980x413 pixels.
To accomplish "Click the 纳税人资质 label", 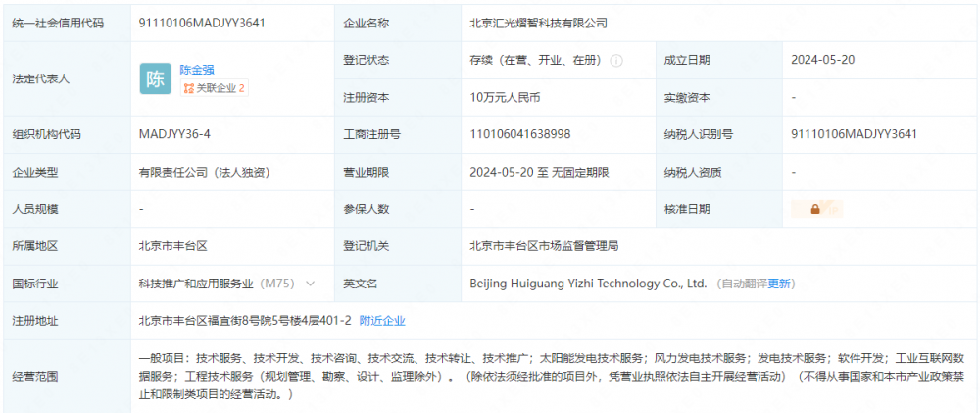I will coord(693,172).
